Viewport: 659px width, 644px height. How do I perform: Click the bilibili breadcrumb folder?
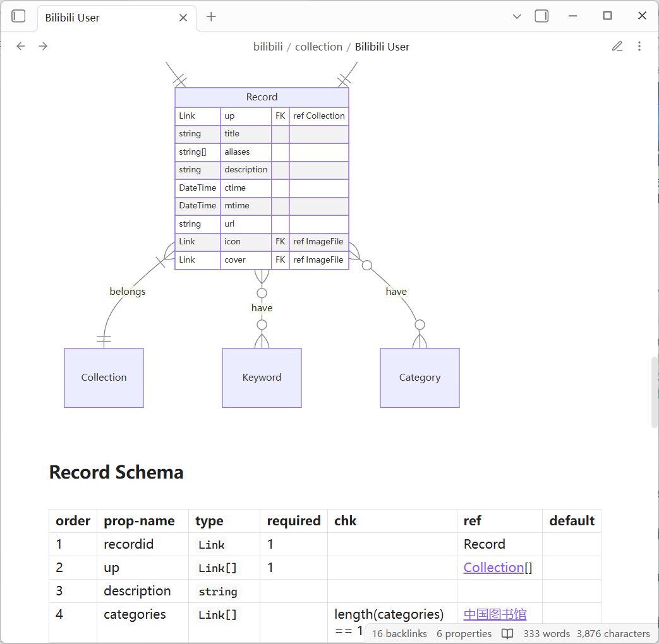(268, 47)
